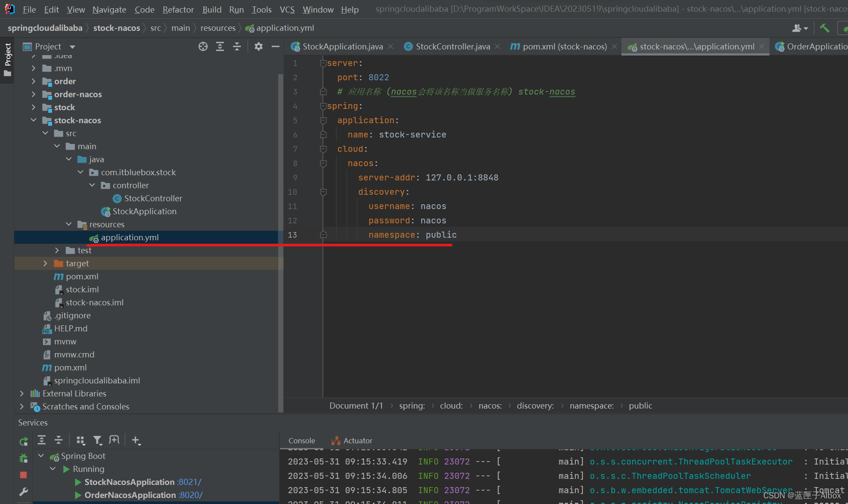
Task: Expand External Libraries
Action: (x=22, y=393)
